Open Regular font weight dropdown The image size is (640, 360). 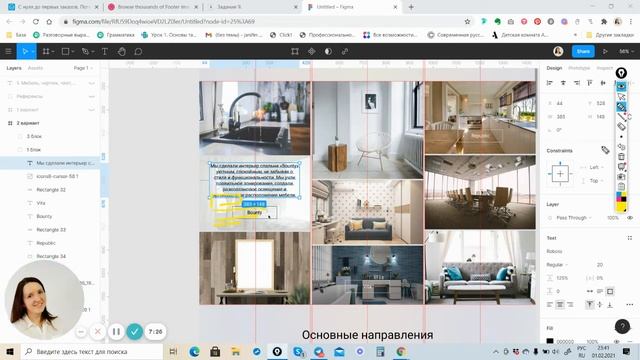(x=557, y=264)
